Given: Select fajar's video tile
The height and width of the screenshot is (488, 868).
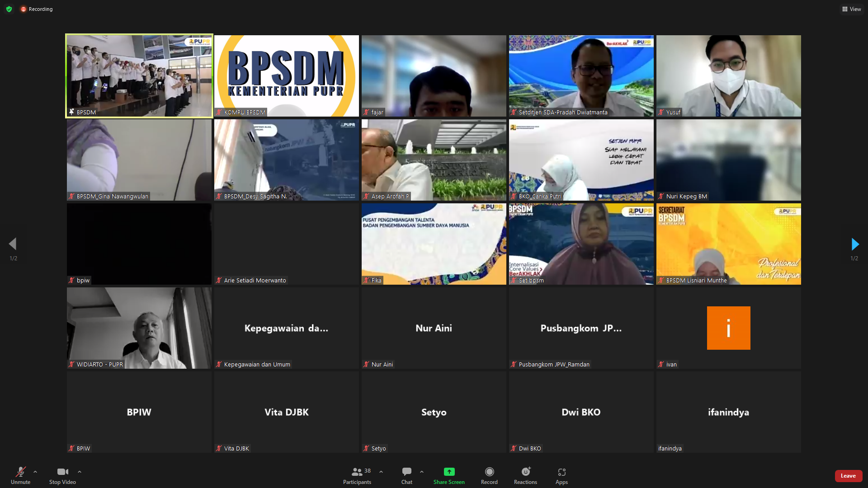Looking at the screenshot, I should point(434,76).
